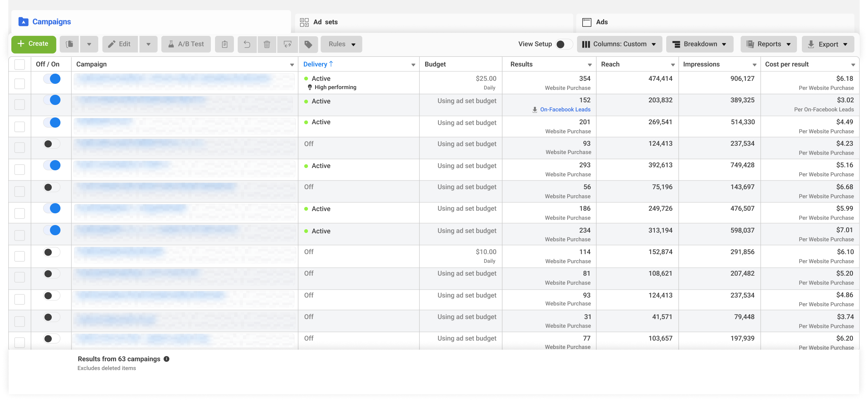
Task: Click the Edit pencil button
Action: coord(120,44)
